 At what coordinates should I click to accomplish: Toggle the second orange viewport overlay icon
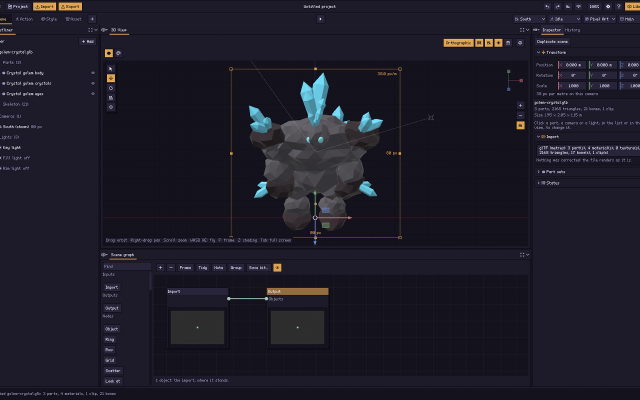pyautogui.click(x=489, y=43)
